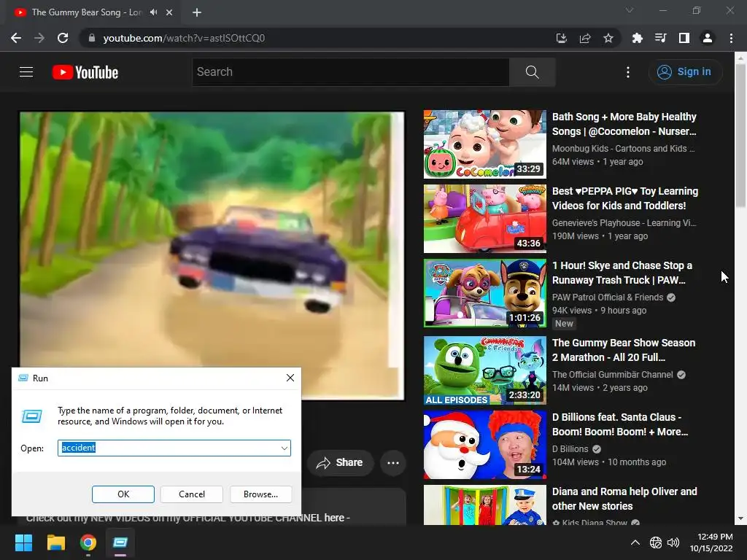747x560 pixels.
Task: Open the Windows Start menu
Action: [x=24, y=542]
